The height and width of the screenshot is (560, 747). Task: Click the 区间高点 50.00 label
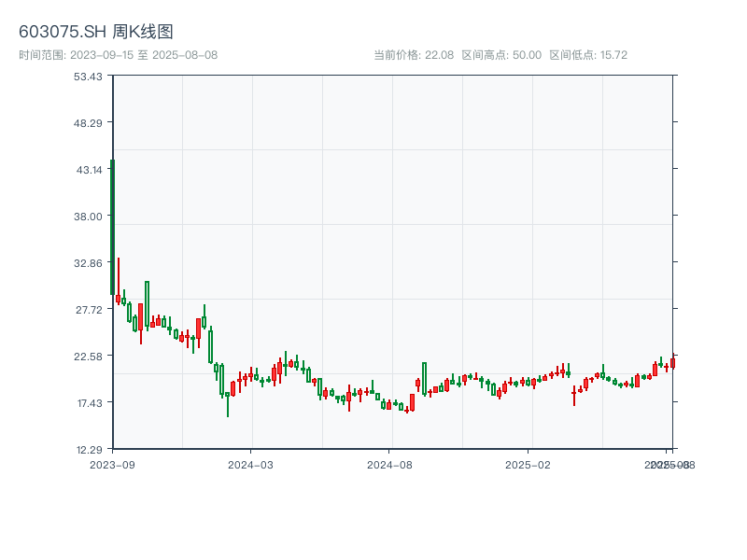pyautogui.click(x=501, y=55)
